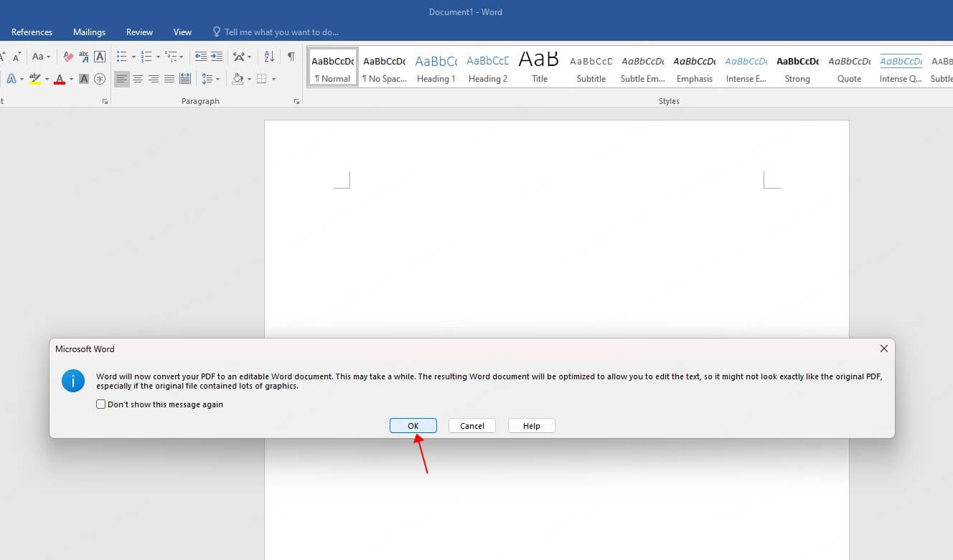Open the Paragraph settings dialog launcher
Screen dimensions: 953x560
(296, 102)
